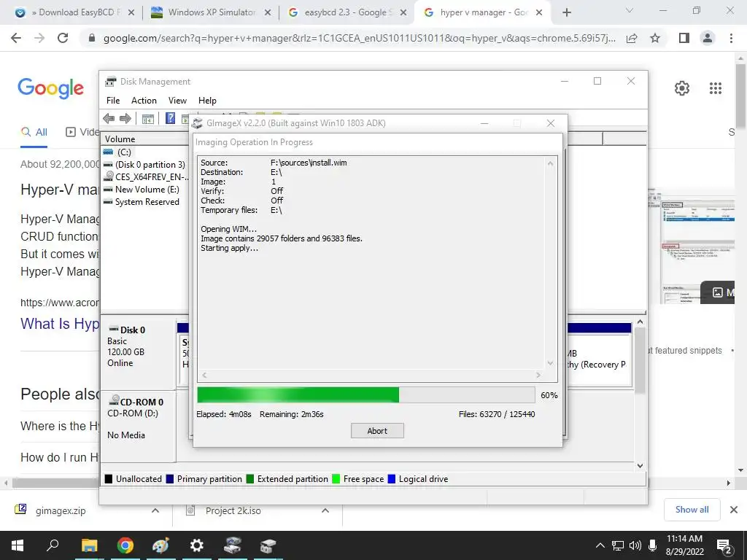The height and width of the screenshot is (560, 747).
Task: Click the Google logo
Action: point(51,88)
